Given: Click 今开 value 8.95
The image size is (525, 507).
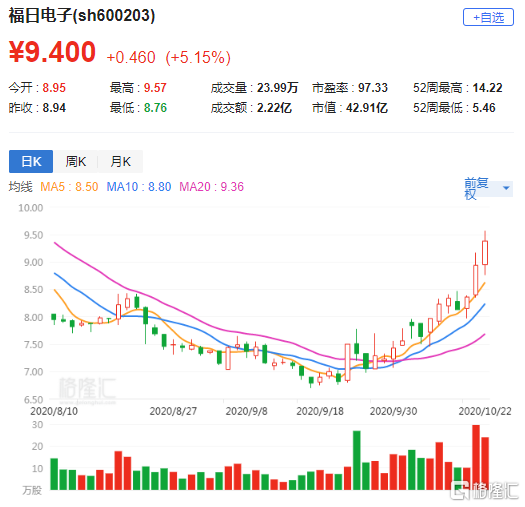Looking at the screenshot, I should click(54, 88).
